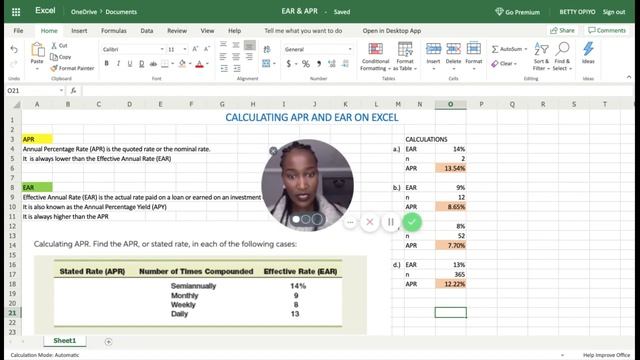The width and height of the screenshot is (640, 360).
Task: Open the Comments pane
Action: 607,31
